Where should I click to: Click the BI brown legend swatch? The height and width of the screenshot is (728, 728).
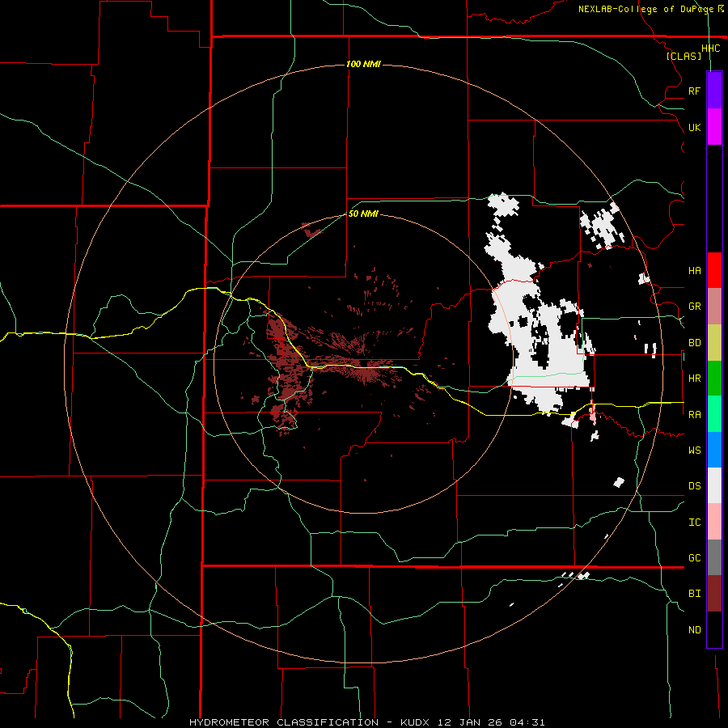tap(714, 594)
